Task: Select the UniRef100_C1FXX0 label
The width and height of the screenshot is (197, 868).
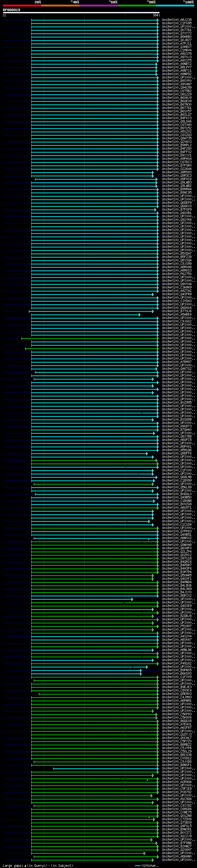Action: [177, 470]
